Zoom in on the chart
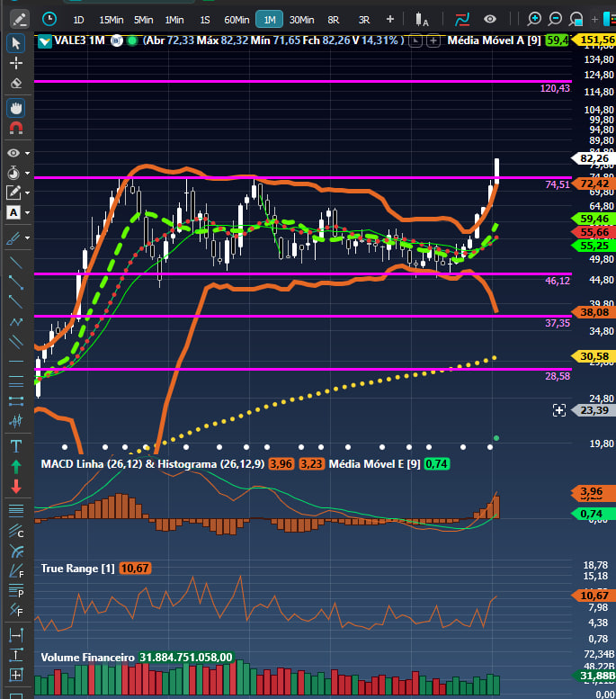Image resolution: width=616 pixels, height=699 pixels. point(534,19)
